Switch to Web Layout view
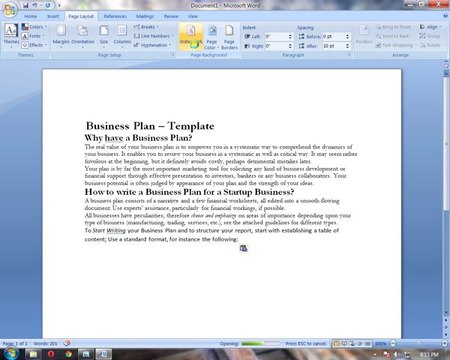The image size is (450, 360). 352,343
